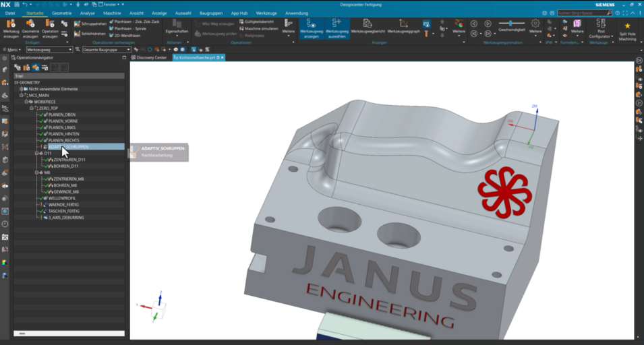Switch to Discovery Center tab
The width and height of the screenshot is (644, 345).
[148, 58]
